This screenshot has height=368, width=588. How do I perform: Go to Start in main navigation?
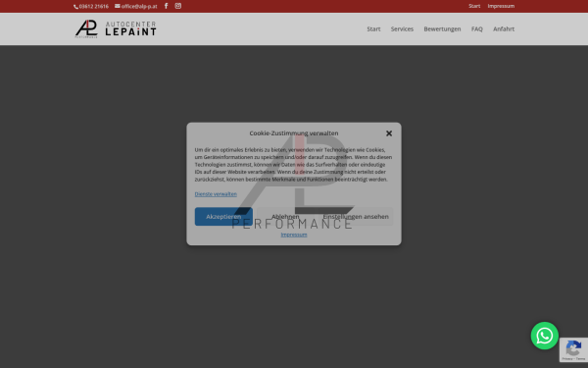373,28
